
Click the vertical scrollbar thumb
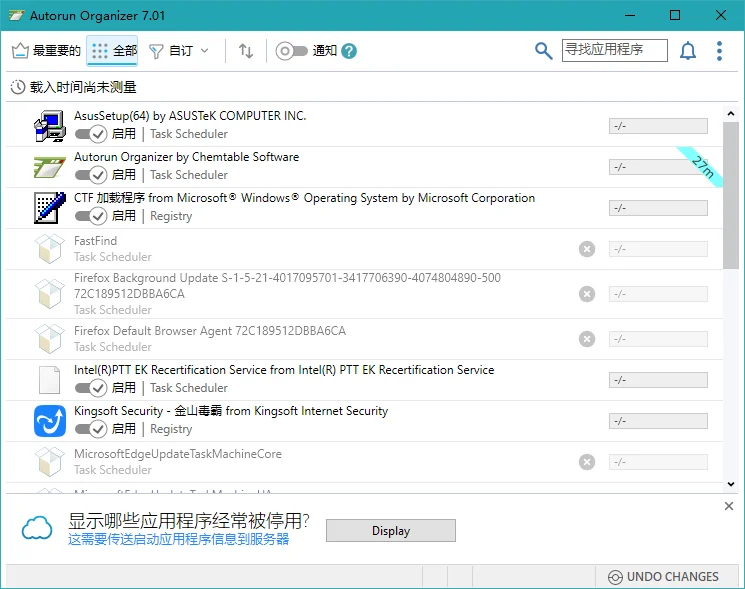pyautogui.click(x=731, y=195)
